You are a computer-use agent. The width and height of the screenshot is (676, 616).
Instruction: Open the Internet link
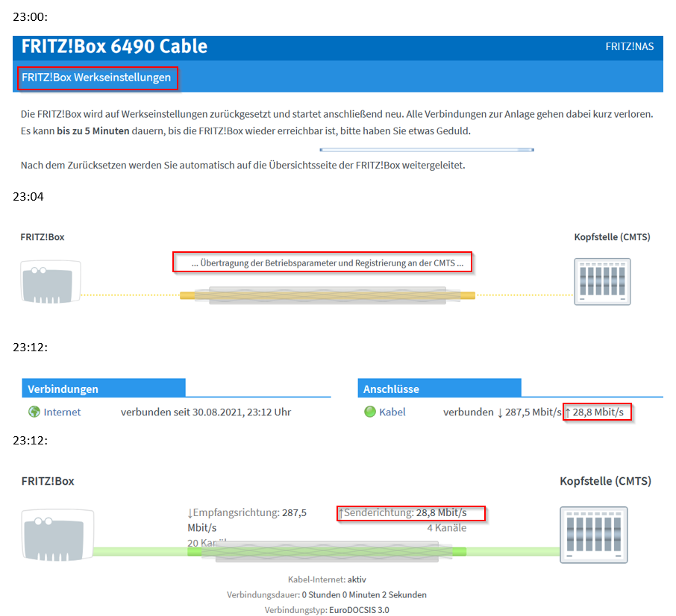(x=62, y=412)
